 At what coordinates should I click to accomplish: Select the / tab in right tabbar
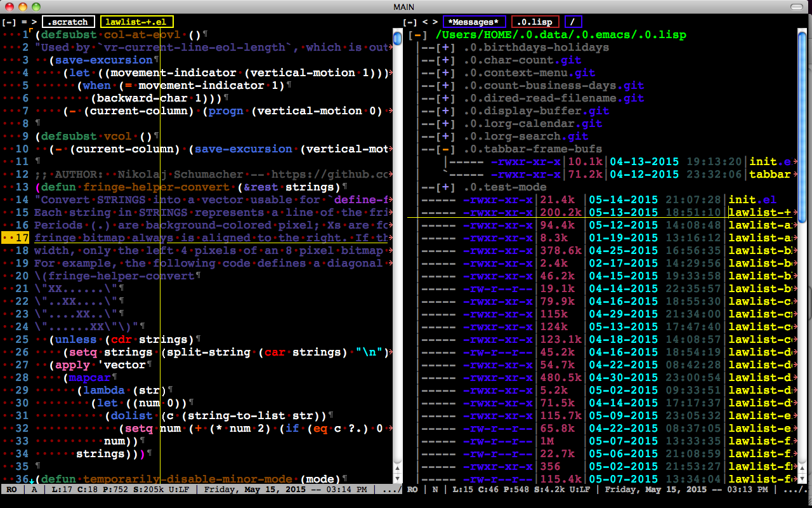click(573, 22)
